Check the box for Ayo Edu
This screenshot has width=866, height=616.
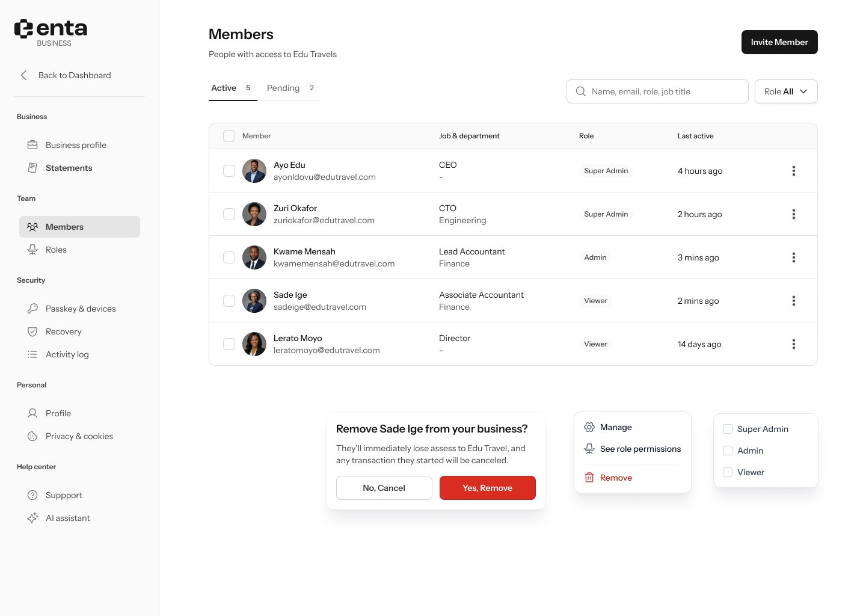(229, 171)
